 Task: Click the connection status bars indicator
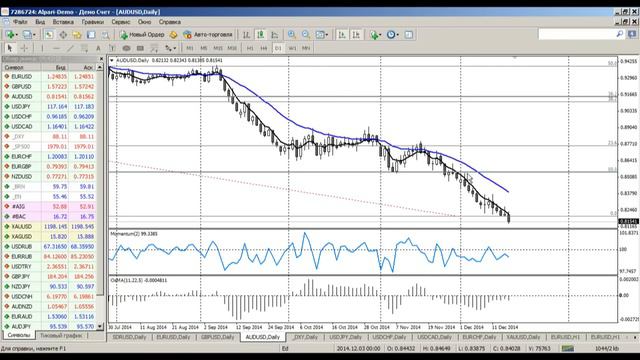coord(568,348)
